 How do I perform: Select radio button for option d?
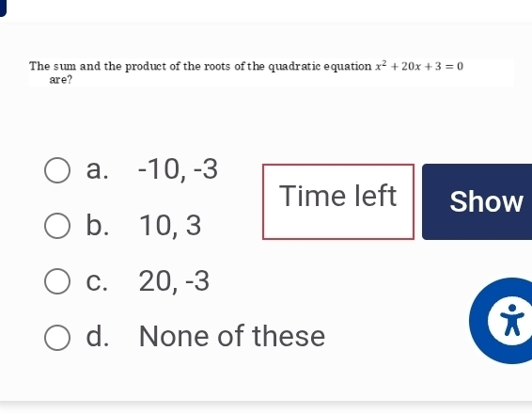click(x=57, y=337)
